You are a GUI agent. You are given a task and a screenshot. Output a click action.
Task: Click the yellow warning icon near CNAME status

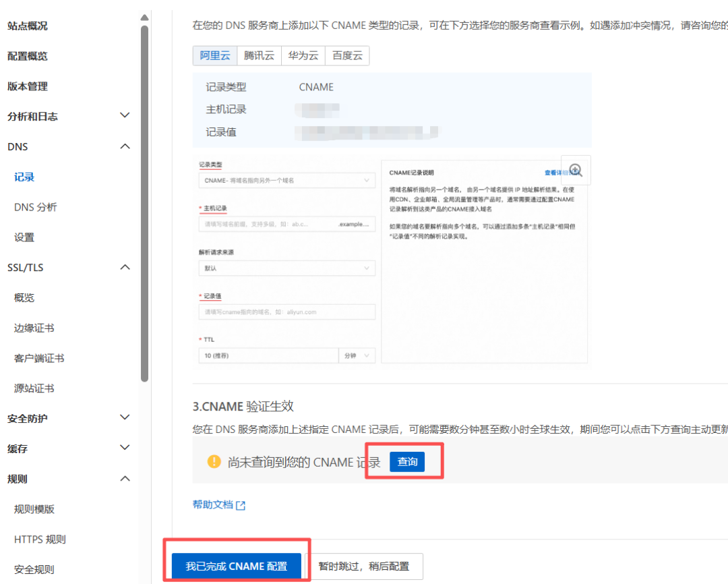pos(214,462)
